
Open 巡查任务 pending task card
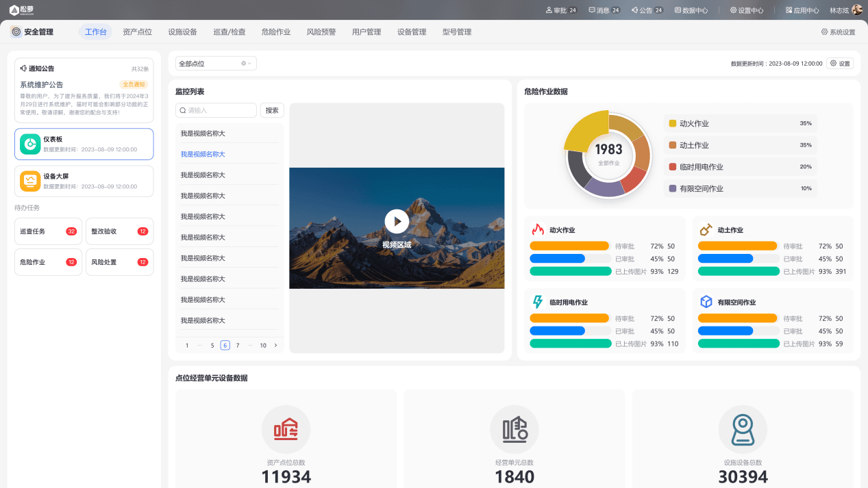click(x=48, y=231)
